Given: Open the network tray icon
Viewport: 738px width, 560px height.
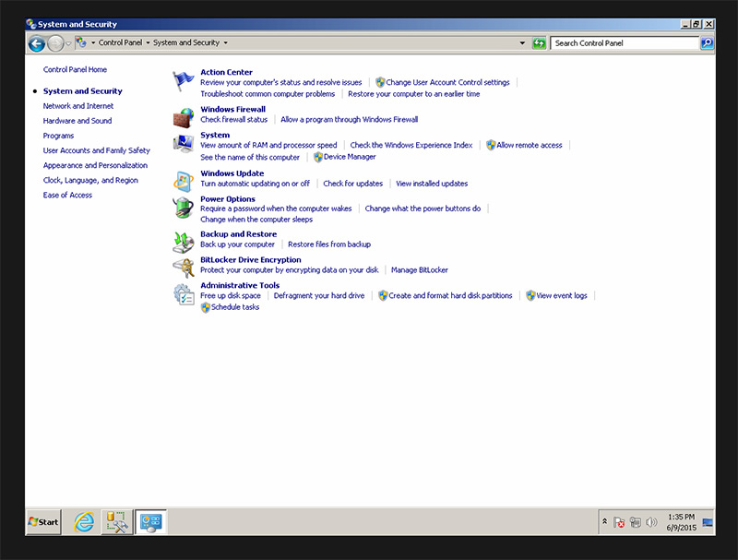Looking at the screenshot, I should point(636,522).
